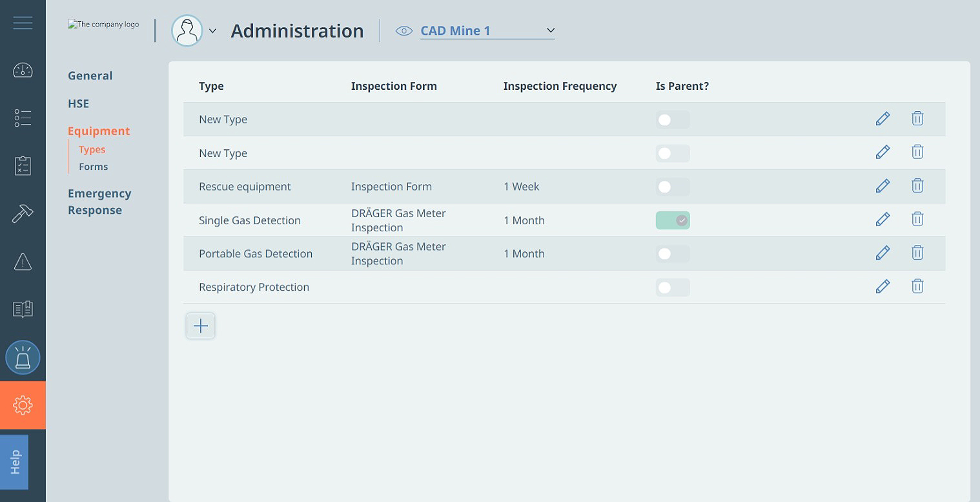The width and height of the screenshot is (980, 502).
Task: Click the eye icon beside CAD Mine 1
Action: pos(404,31)
